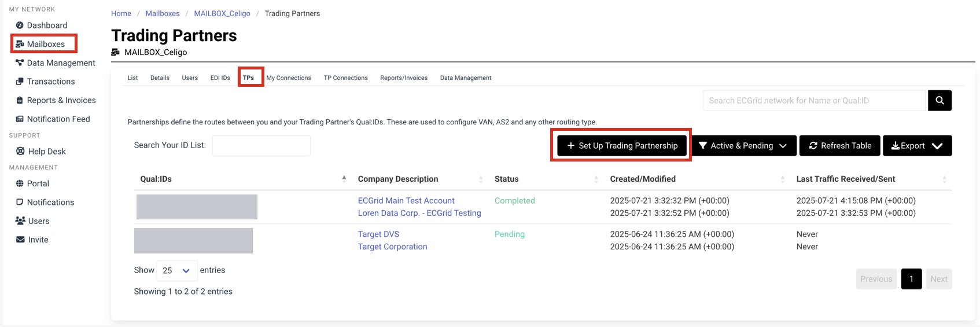Viewport: 980px width, 327px height.
Task: Click the Search ECGrid network input field
Action: [x=815, y=100]
